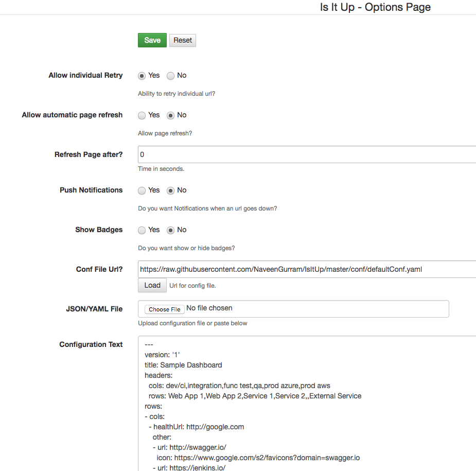Click the 'version: '1'' config line
Image resolution: width=476 pixels, height=471 pixels.
(162, 355)
